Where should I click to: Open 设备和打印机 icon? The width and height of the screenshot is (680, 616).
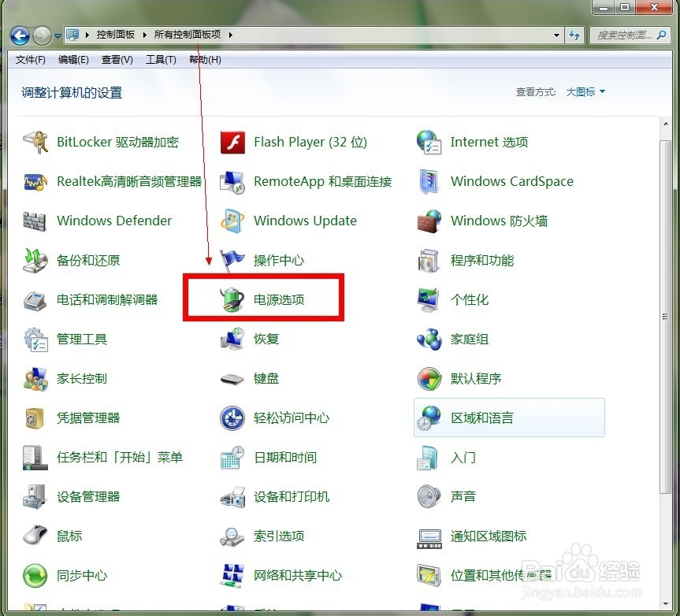pyautogui.click(x=232, y=497)
